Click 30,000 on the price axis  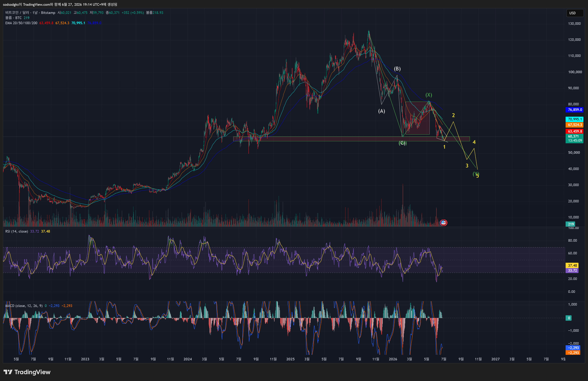coord(574,185)
